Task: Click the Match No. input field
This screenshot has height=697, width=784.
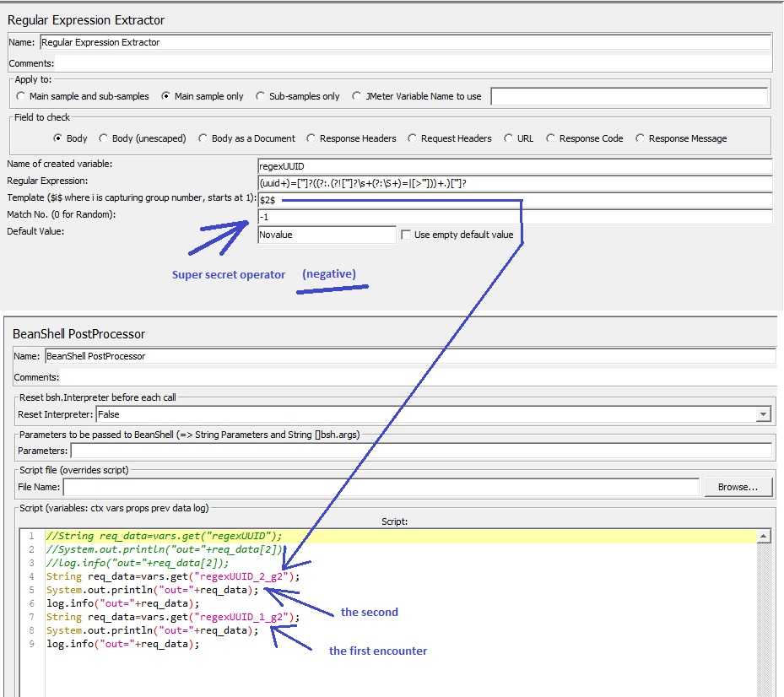Action: click(x=515, y=217)
